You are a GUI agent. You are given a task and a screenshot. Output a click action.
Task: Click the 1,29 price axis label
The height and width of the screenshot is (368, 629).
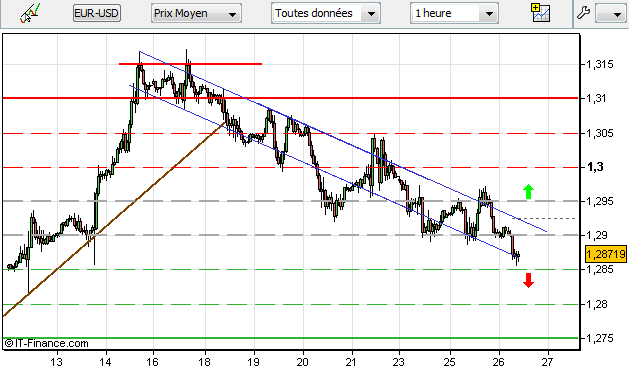click(596, 235)
